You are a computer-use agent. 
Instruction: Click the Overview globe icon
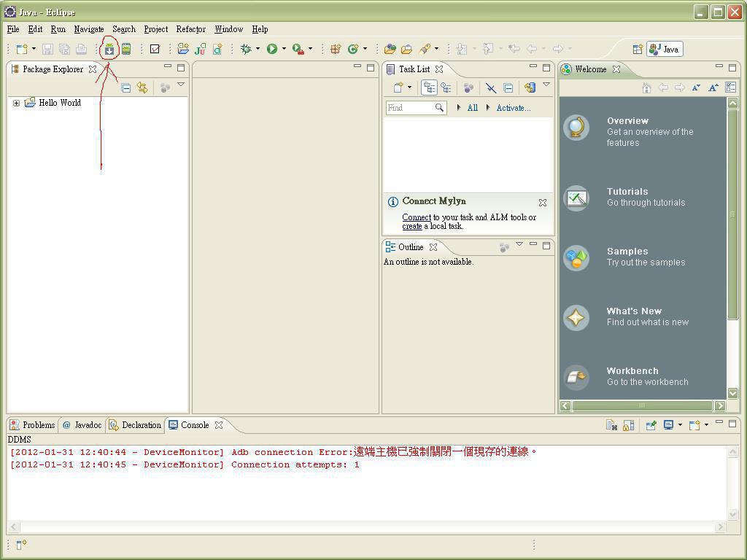[x=576, y=128]
